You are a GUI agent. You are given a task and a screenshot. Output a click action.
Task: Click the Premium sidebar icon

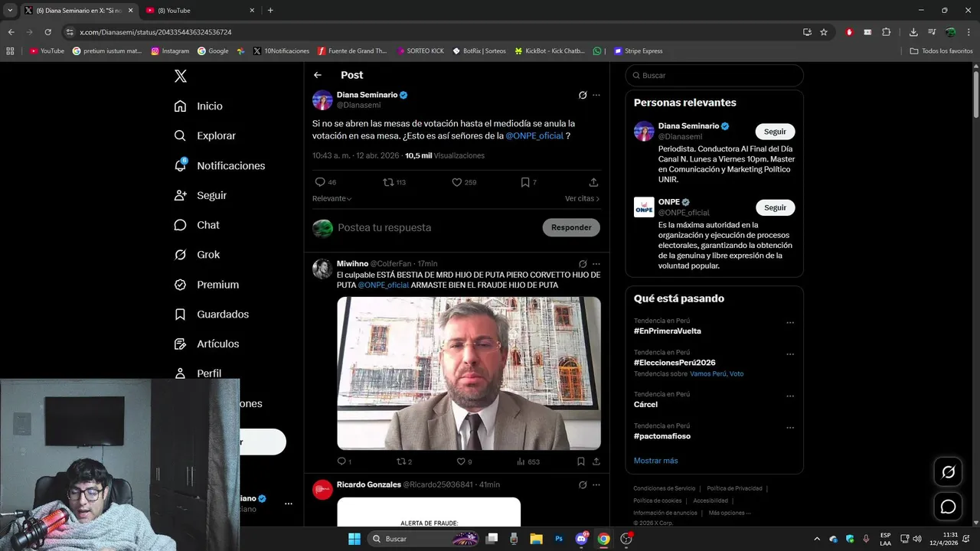pos(181,285)
